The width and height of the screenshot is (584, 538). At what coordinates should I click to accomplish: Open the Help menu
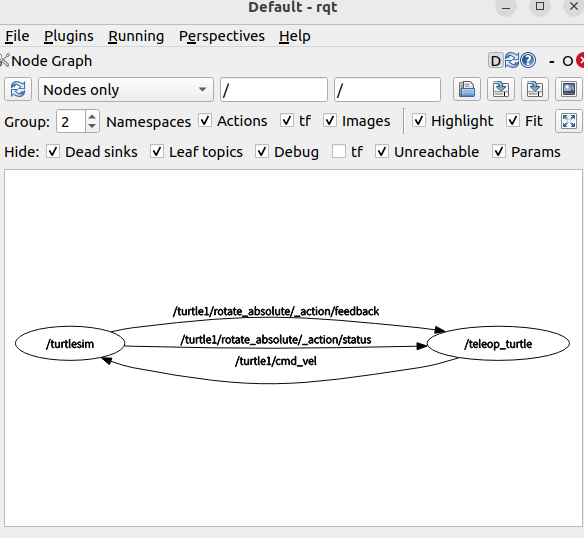pyautogui.click(x=295, y=36)
